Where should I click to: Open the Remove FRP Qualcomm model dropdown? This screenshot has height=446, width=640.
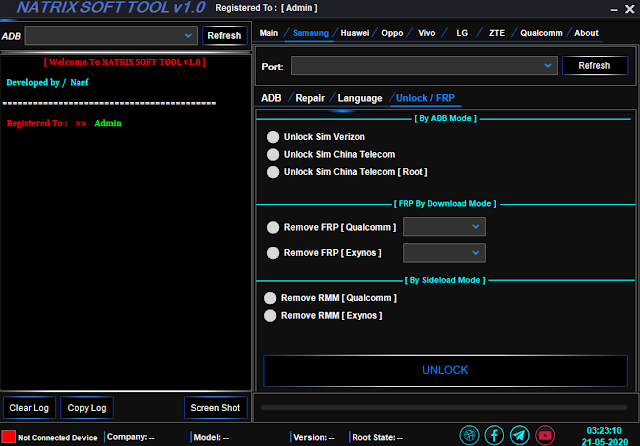tap(444, 226)
